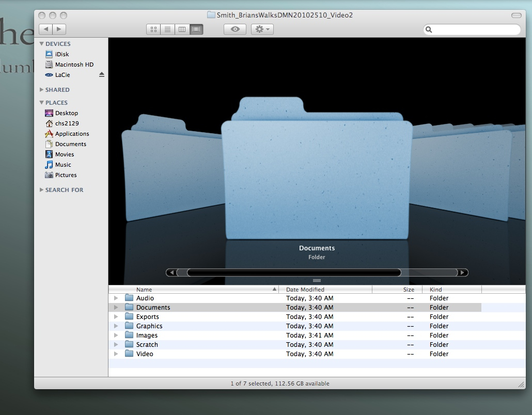Go back to previous folder
532x415 pixels.
(46, 29)
